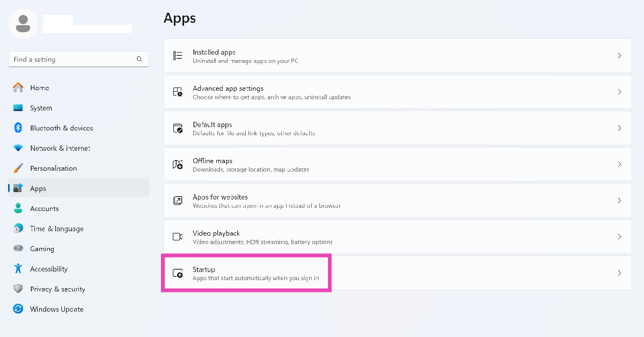The image size is (644, 337).
Task: Click the Find a setting field
Action: [78, 60]
